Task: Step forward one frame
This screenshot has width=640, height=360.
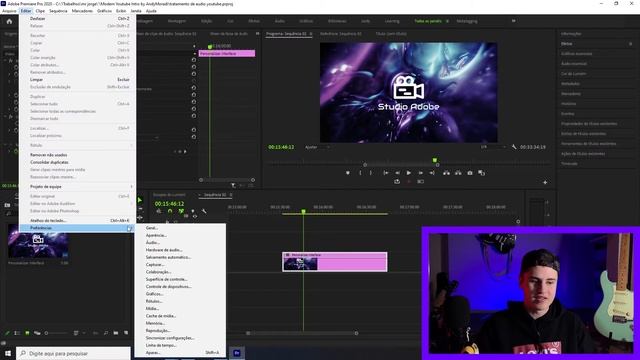Action: pos(420,173)
